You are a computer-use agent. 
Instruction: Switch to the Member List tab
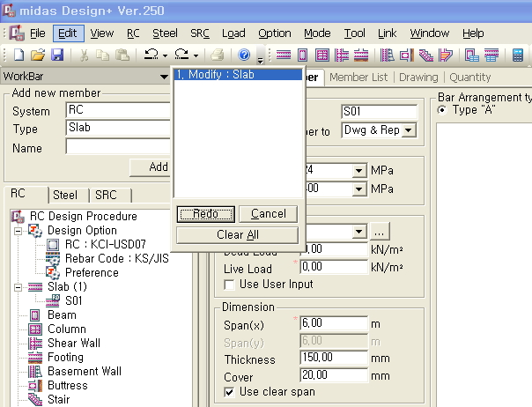[x=358, y=78]
